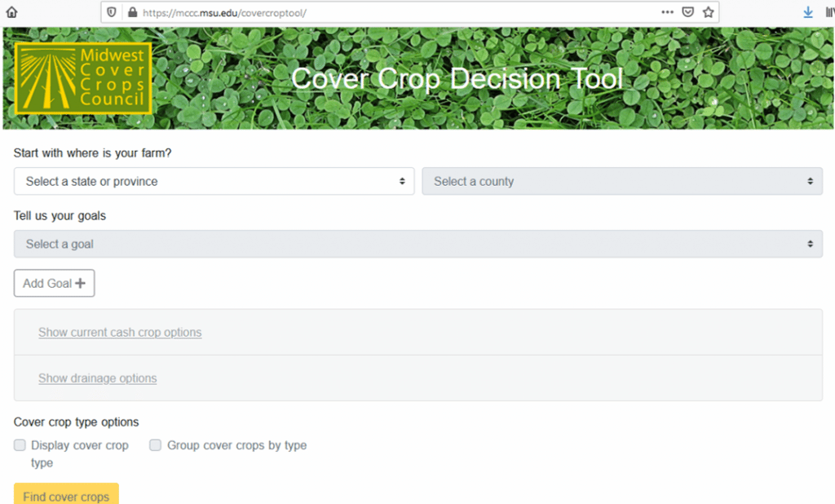Open the Library icon in the toolbar
This screenshot has height=504, width=835.
(829, 12)
